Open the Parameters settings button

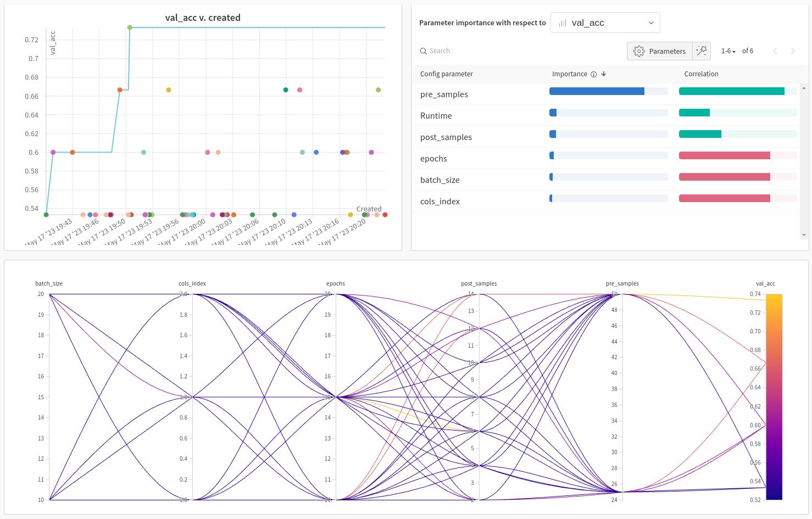click(660, 51)
